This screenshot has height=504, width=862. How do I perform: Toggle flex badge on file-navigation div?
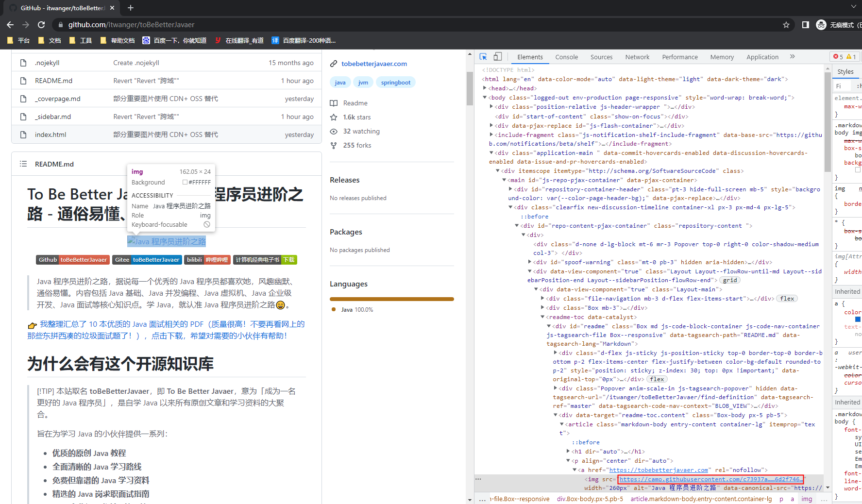pyautogui.click(x=787, y=299)
